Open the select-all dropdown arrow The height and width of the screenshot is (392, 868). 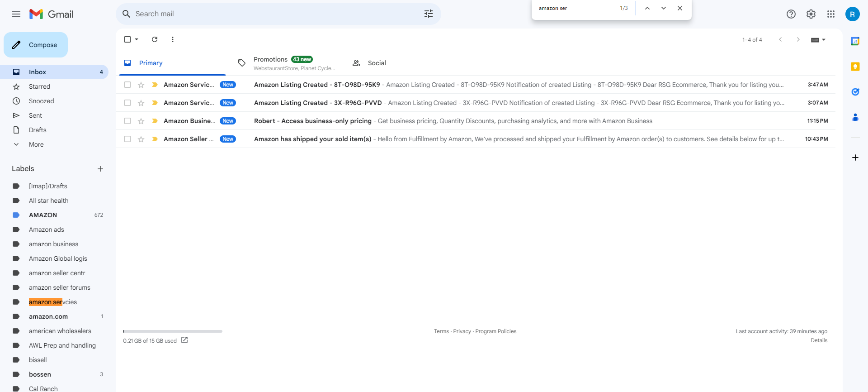pyautogui.click(x=137, y=39)
